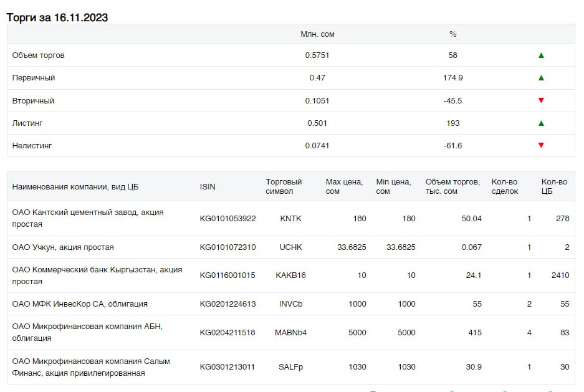584x392 pixels.
Task: Click Торги за 16.11.2023 heading
Action: click(57, 17)
